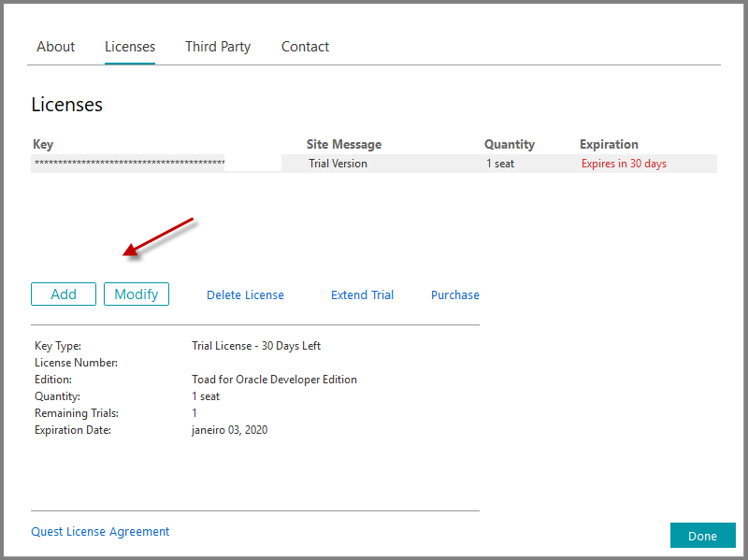Screen dimensions: 748x560
Task: Click the red 'Expires in 30 days' text
Action: pyautogui.click(x=624, y=164)
